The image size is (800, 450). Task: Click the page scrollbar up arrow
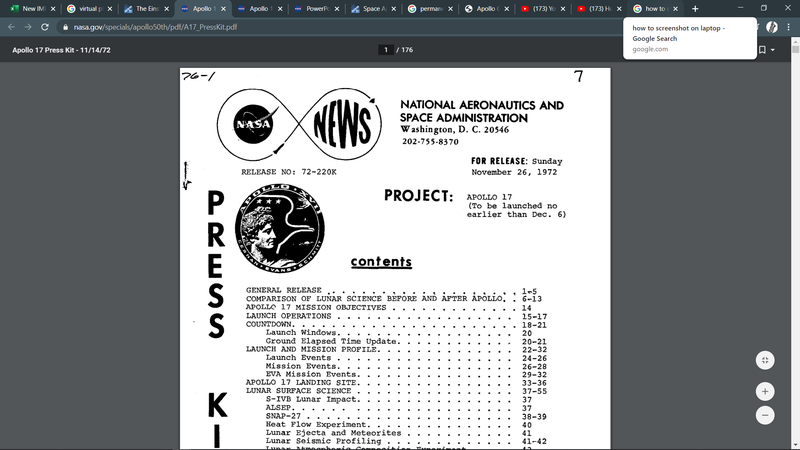795,41
